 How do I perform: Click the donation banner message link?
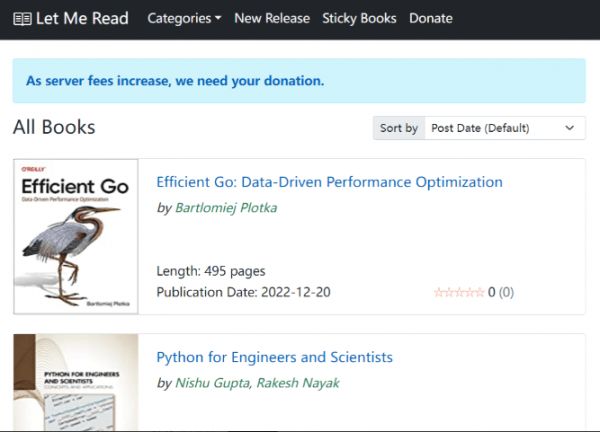[175, 81]
